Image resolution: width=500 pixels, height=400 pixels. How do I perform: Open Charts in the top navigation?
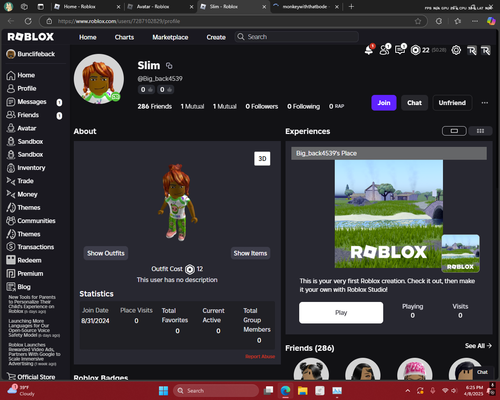tap(124, 37)
